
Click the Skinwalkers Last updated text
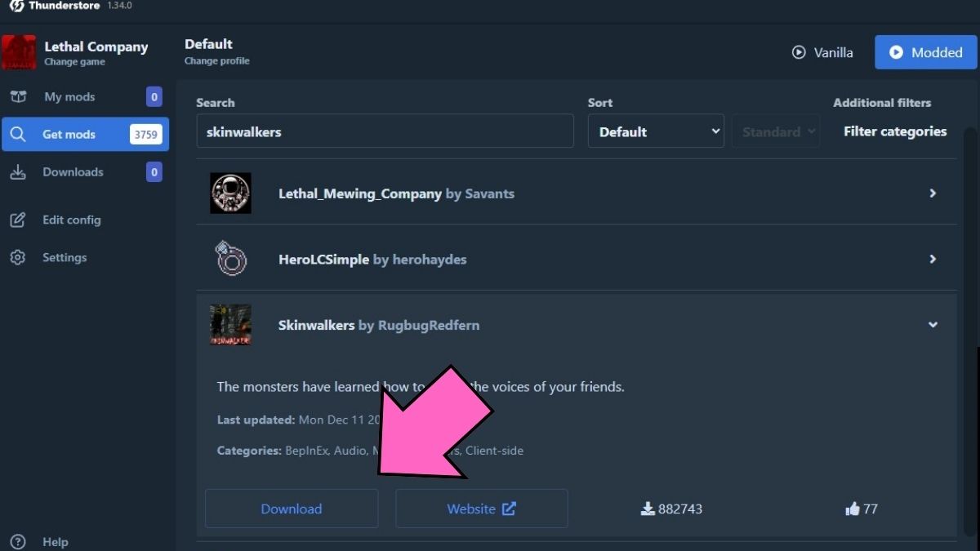(299, 420)
